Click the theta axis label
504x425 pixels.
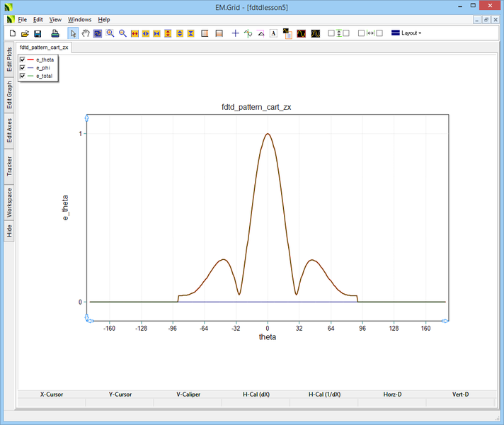point(267,337)
